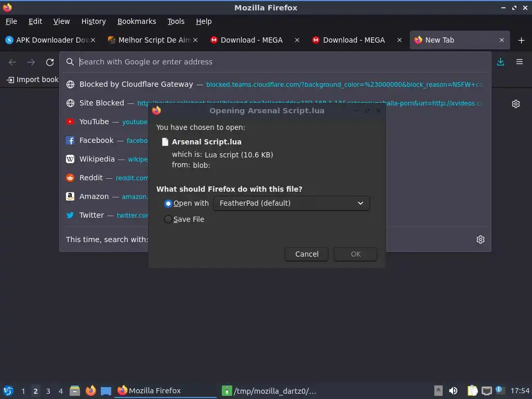The height and width of the screenshot is (399, 532).
Task: Open the taskbar start menu icon
Action: (8, 391)
